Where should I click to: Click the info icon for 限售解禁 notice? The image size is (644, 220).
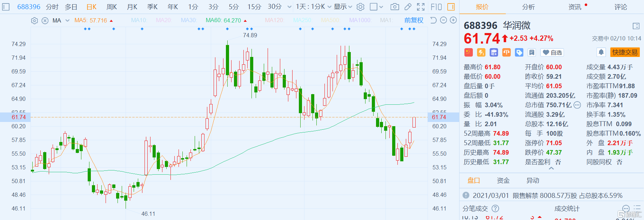coord(466,195)
